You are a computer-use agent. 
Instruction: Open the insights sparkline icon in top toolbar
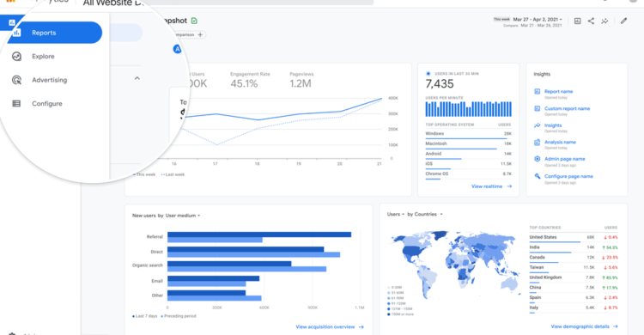click(x=605, y=21)
